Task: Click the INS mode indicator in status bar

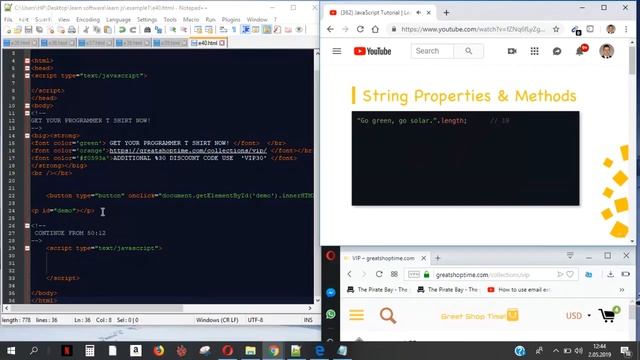Action: point(308,320)
